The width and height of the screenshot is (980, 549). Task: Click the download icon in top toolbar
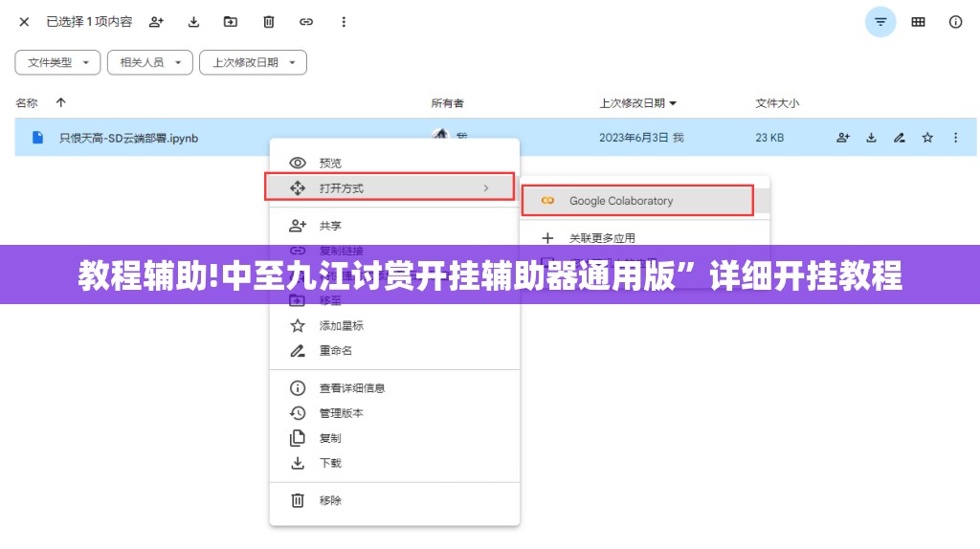tap(193, 22)
